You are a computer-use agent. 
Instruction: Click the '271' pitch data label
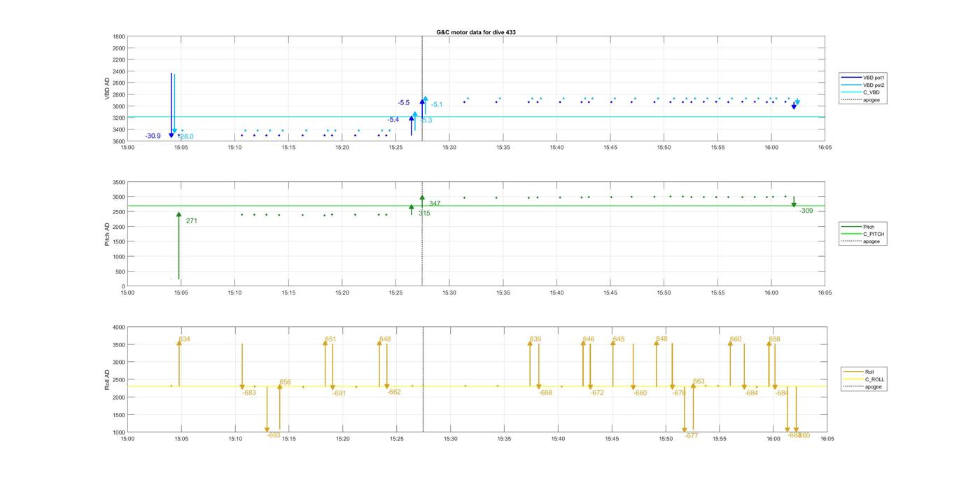click(x=192, y=221)
